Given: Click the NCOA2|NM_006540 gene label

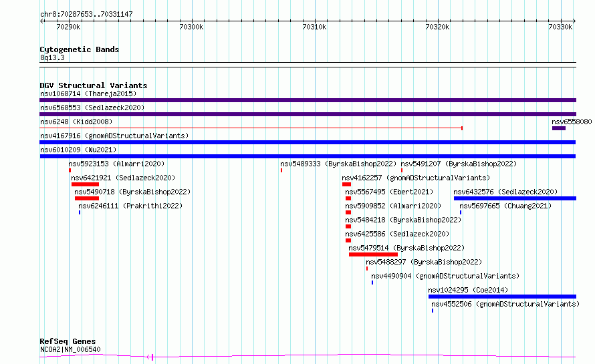Looking at the screenshot, I should tap(70, 349).
